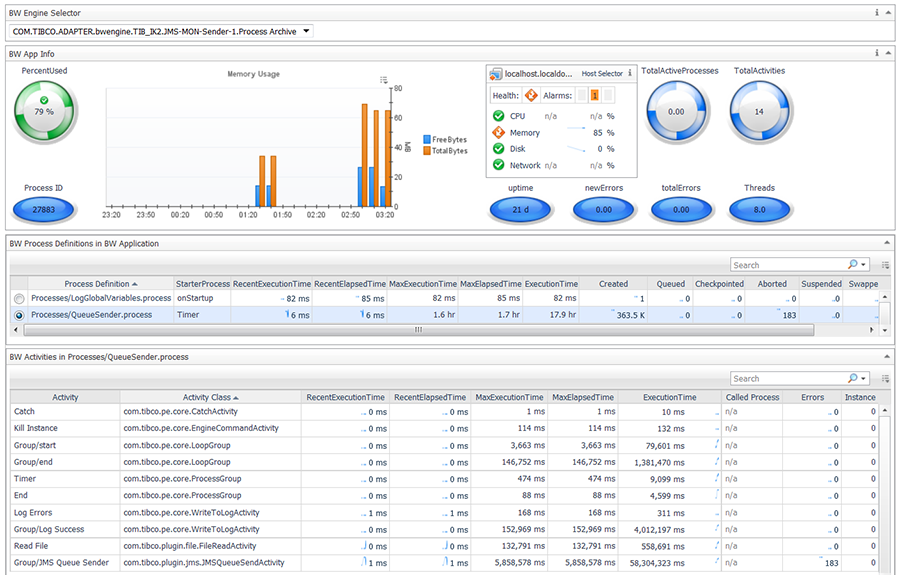Sort by Aborted column header
This screenshot has height=575, width=900.
pos(772,284)
